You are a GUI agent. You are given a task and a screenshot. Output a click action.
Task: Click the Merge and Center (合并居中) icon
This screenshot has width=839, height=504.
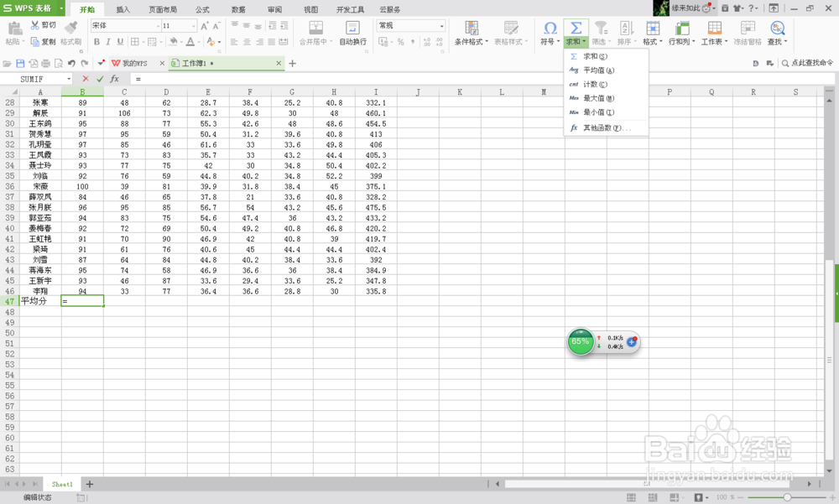click(316, 28)
